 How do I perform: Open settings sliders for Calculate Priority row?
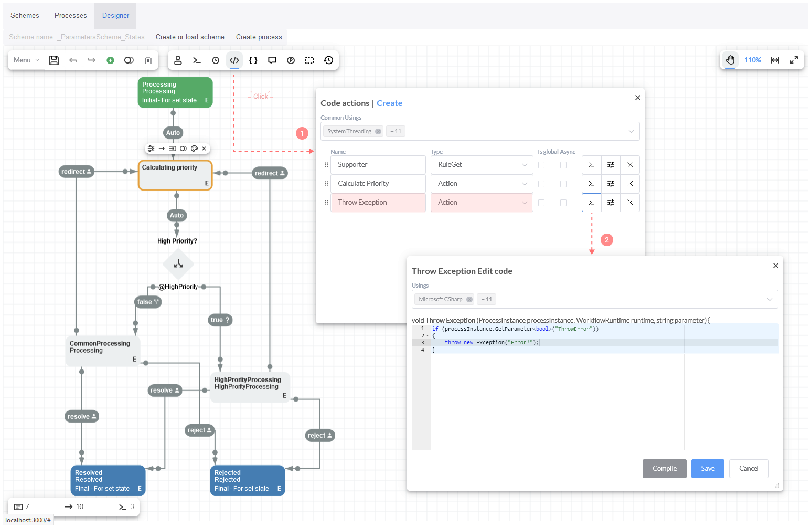pyautogui.click(x=611, y=184)
